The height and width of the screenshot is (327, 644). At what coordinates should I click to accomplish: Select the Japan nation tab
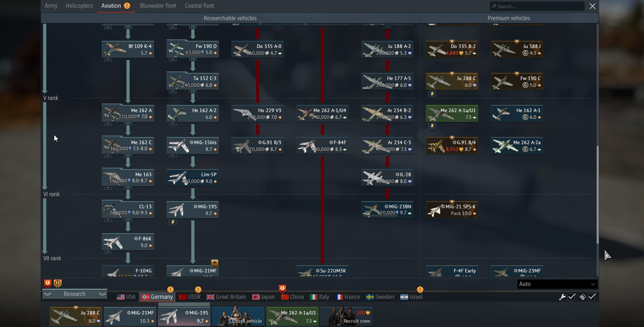264,297
